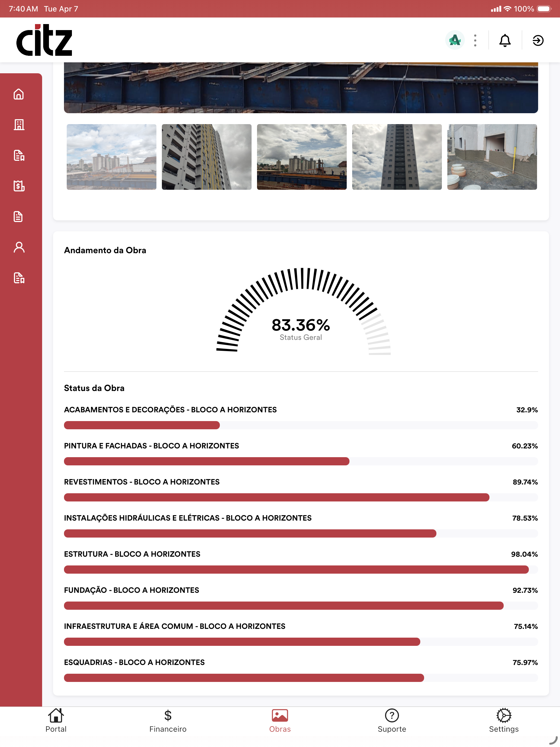Select the document-bookmark icon below the building icon

pos(19,155)
